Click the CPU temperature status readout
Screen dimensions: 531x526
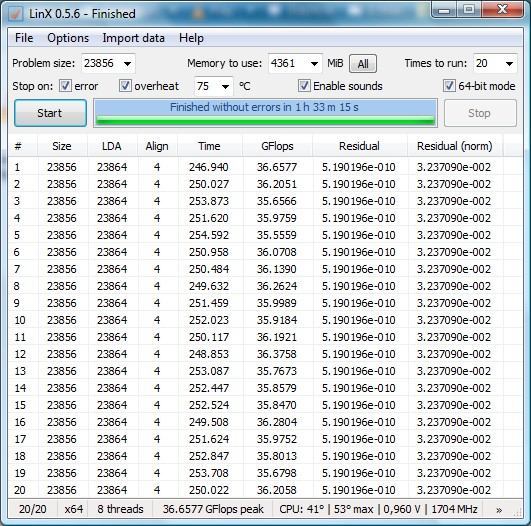[378, 509]
